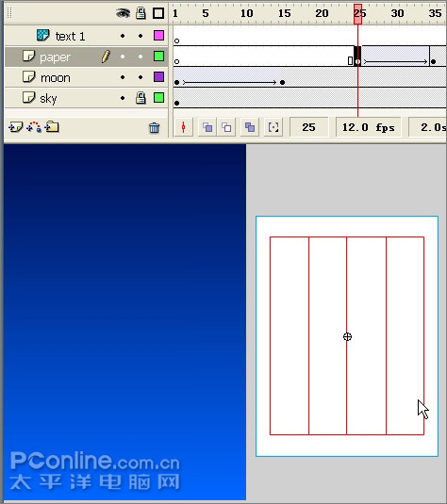Open Modify Onion Markers menu
447x504 pixels.
click(x=273, y=127)
